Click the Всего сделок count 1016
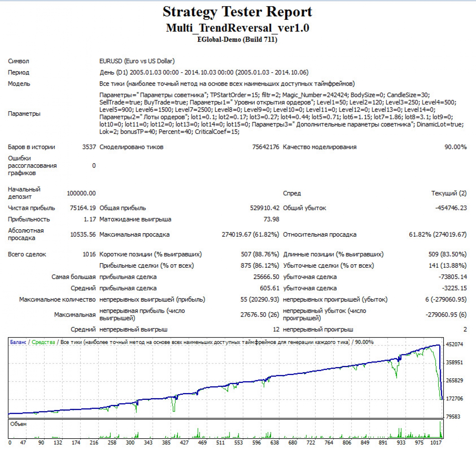Screen dimensions: 476x449 [x=89, y=254]
